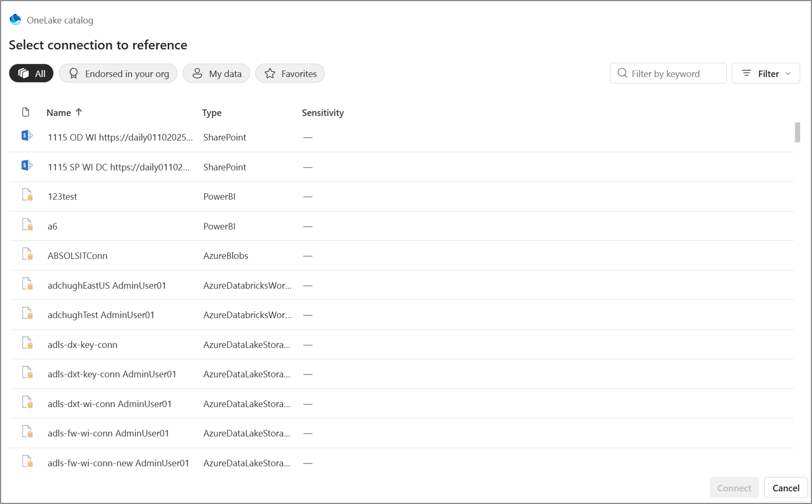812x504 pixels.
Task: Select the 1115 SP WI DC connection
Action: (119, 167)
